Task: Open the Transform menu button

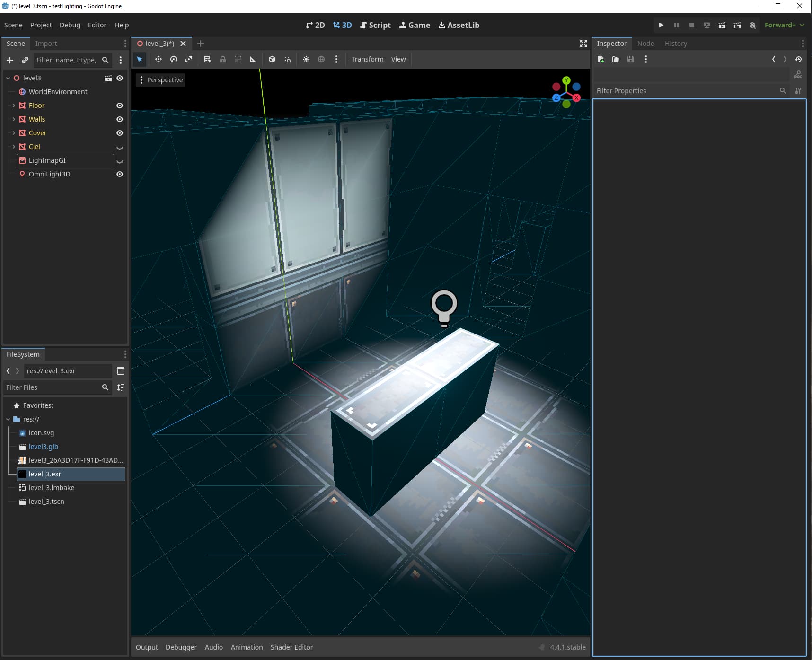Action: pyautogui.click(x=367, y=59)
